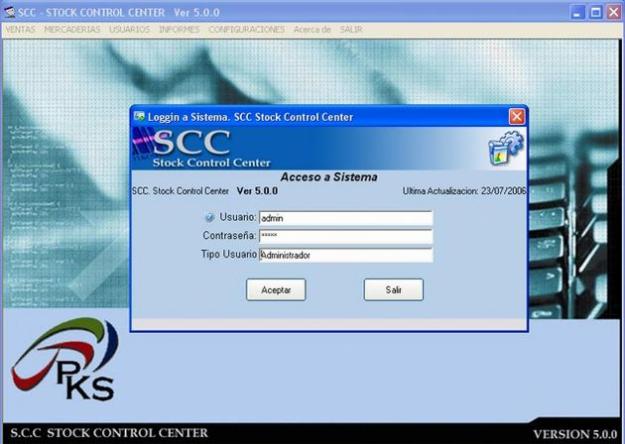Click the Ultima Actualizacion date text

point(464,191)
